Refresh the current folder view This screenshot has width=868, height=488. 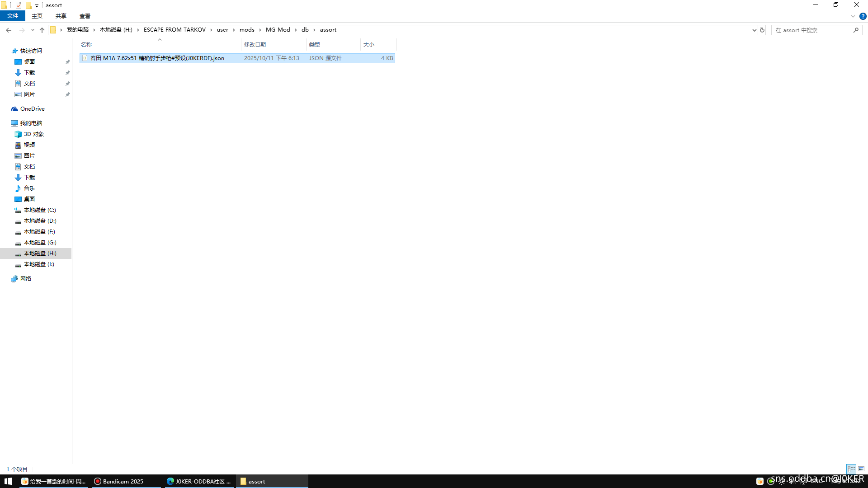(762, 30)
